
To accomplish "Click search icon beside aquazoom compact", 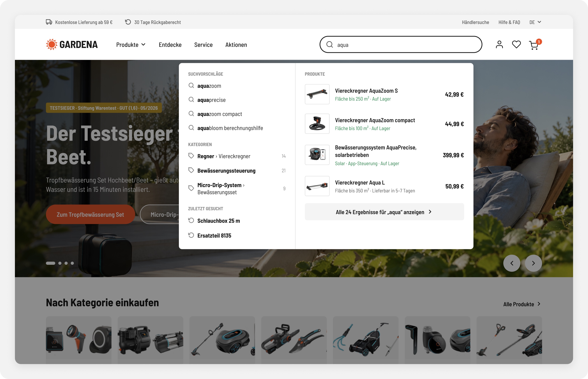I will [191, 114].
